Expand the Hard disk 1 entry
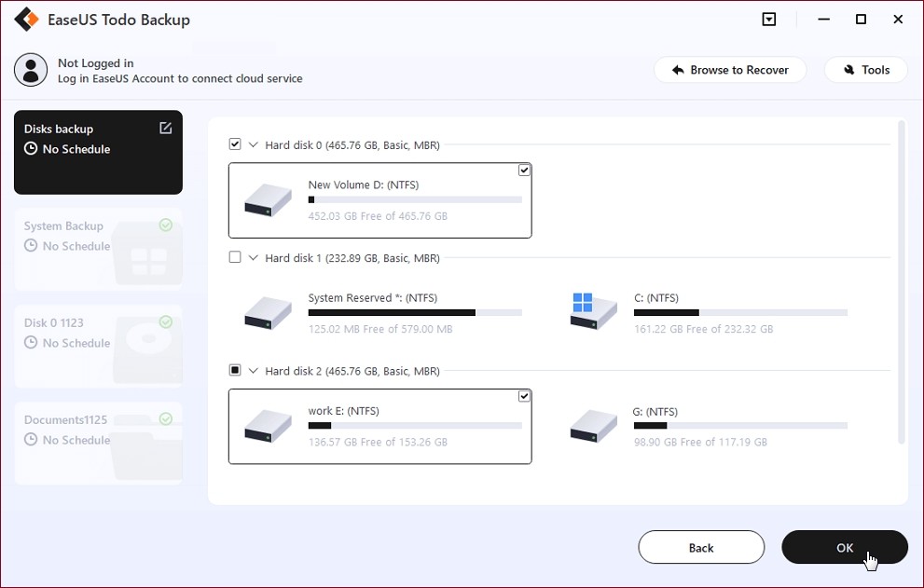Viewport: 924px width, 588px height. [x=252, y=257]
